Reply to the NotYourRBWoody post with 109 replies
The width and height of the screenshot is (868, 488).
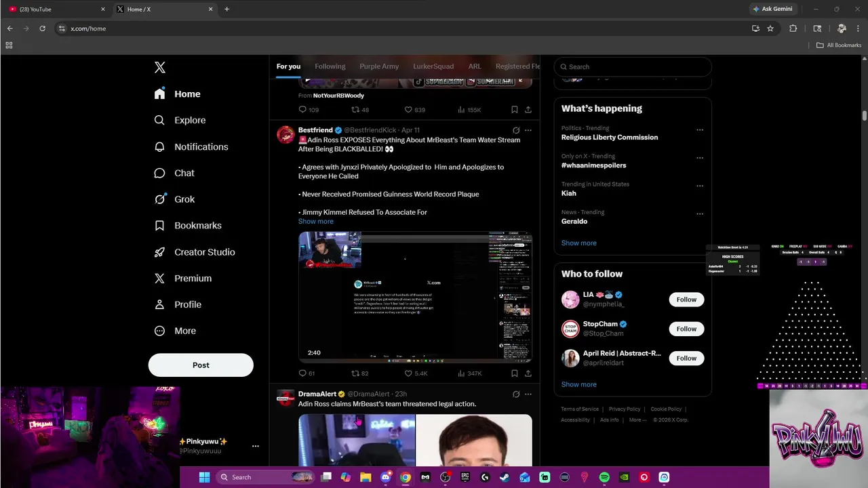(x=309, y=110)
